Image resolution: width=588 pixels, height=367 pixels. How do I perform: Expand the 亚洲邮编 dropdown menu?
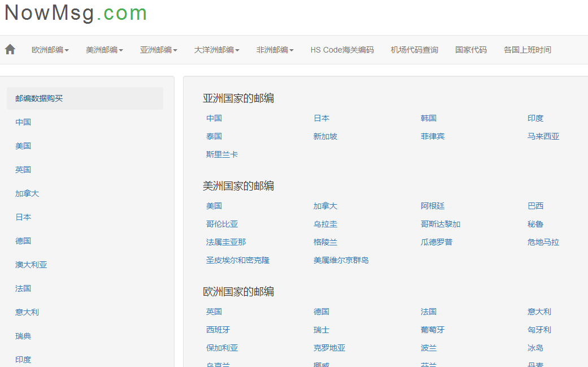click(x=159, y=50)
